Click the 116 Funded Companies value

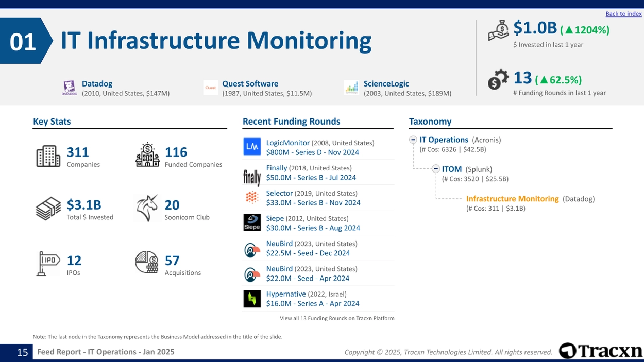[x=176, y=152]
